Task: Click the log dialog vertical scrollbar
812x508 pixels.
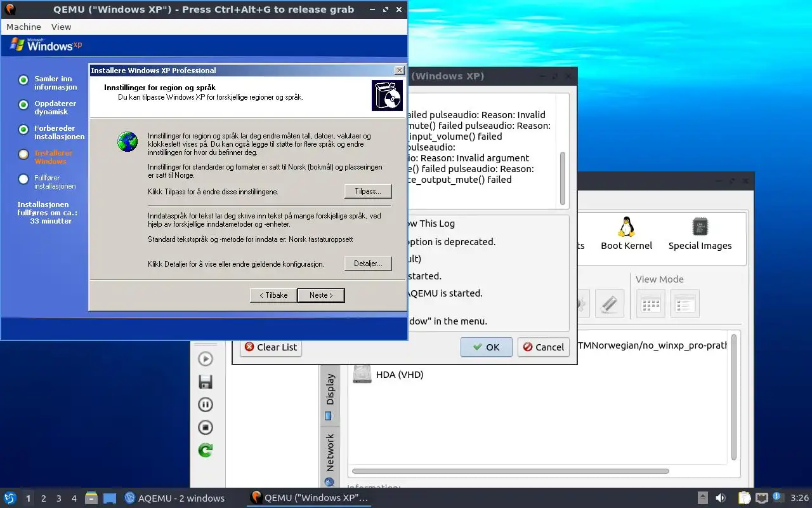Action: (x=562, y=178)
